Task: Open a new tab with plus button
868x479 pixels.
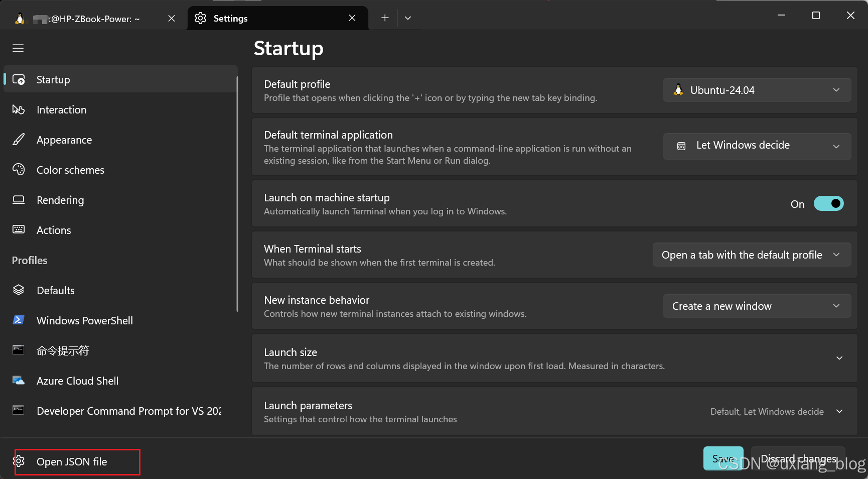Action: pos(385,18)
